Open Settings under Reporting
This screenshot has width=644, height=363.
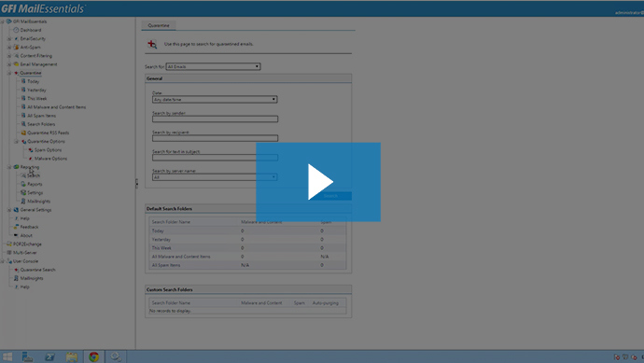point(35,193)
